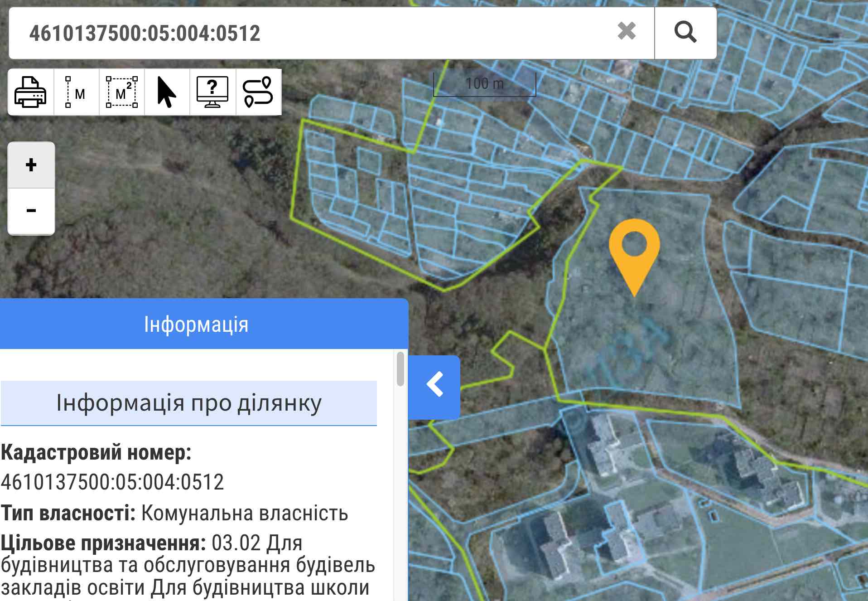Viewport: 868px width, 601px height.
Task: Click the Інформація panel header
Action: tap(197, 324)
